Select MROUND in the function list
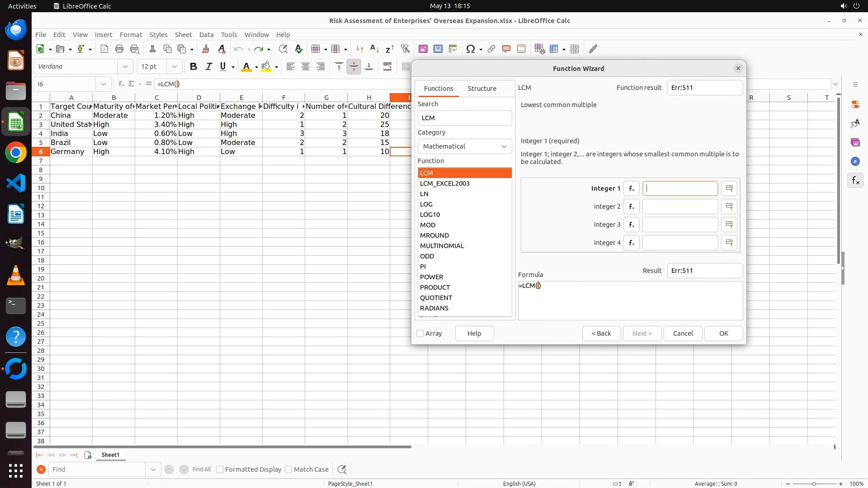The height and width of the screenshot is (488, 868). pyautogui.click(x=434, y=235)
